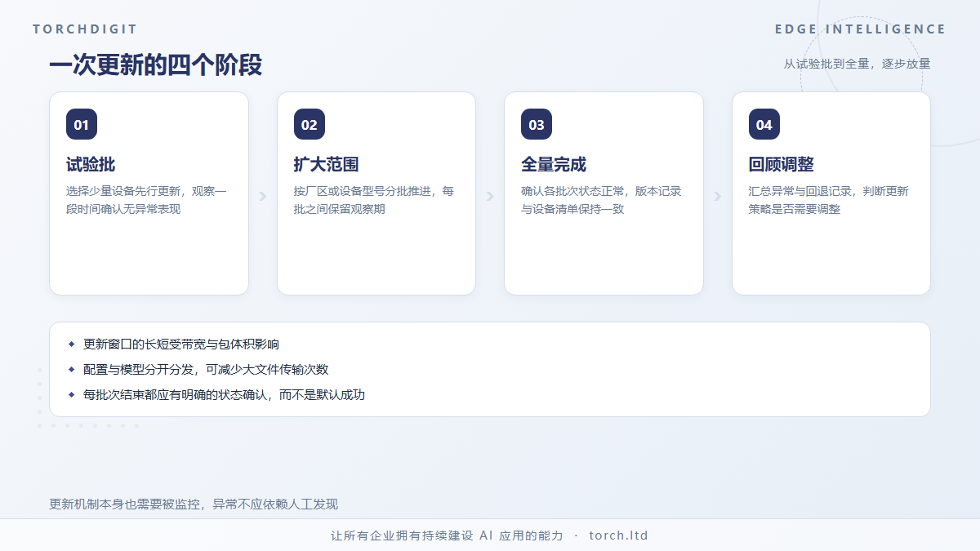Image resolution: width=980 pixels, height=551 pixels.
Task: Select the card heading 扩大范围
Action: click(x=327, y=164)
